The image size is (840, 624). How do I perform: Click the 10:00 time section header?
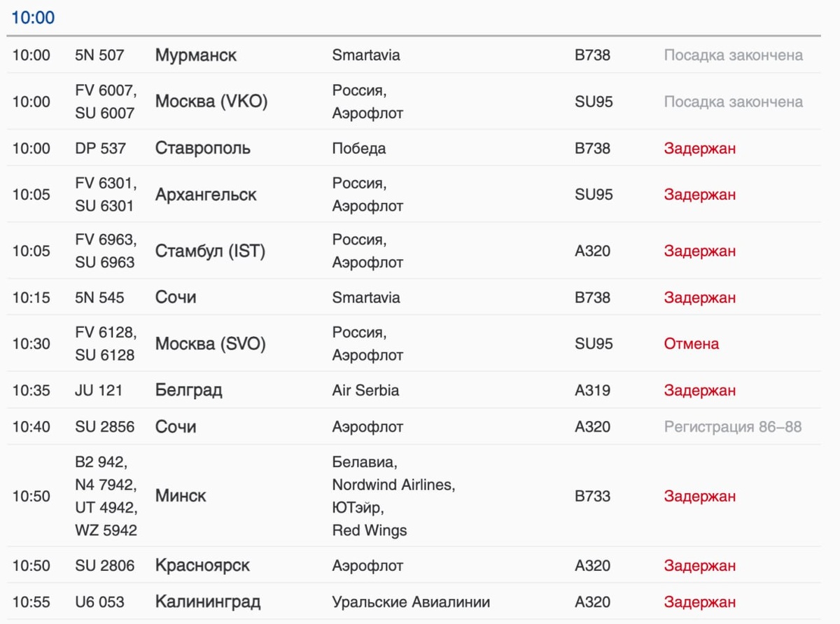click(x=33, y=18)
